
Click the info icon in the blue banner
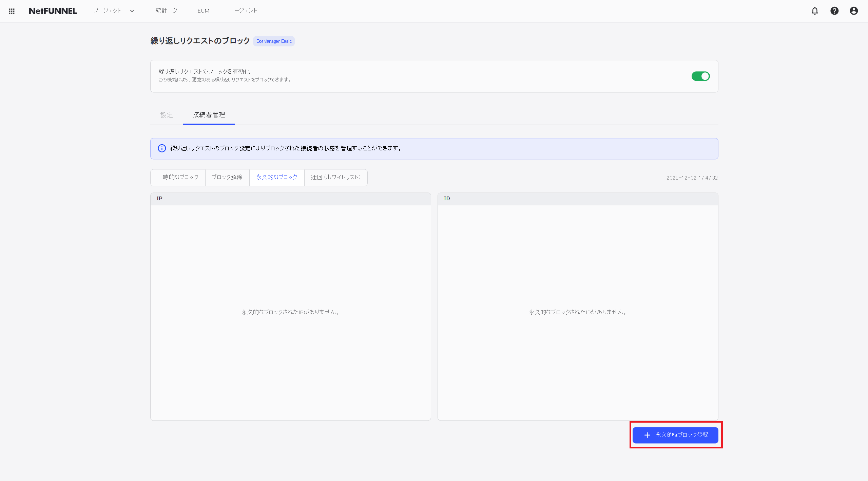(x=162, y=148)
